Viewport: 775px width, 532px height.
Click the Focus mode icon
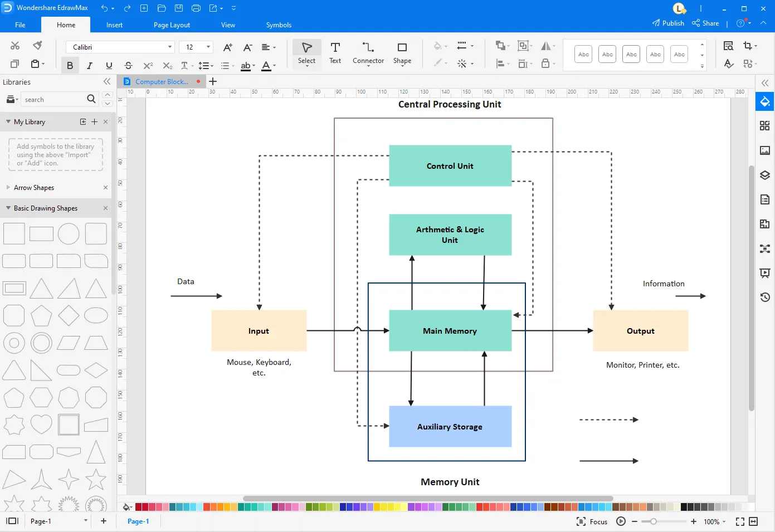pos(592,521)
